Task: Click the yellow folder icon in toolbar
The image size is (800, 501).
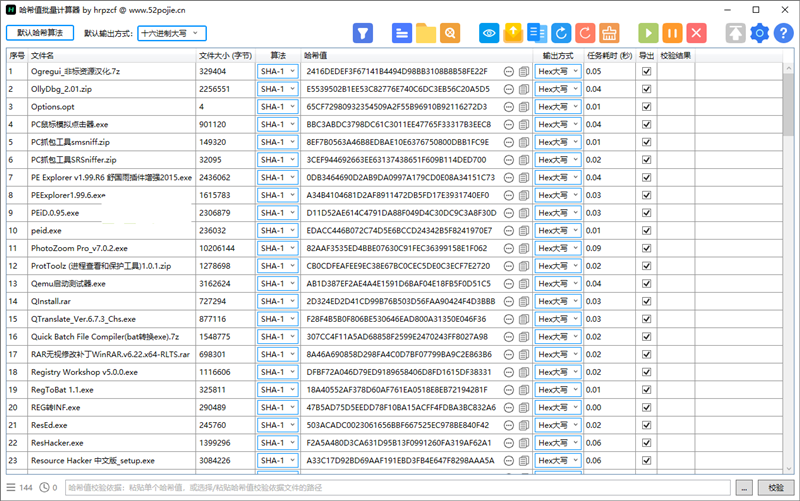Action: tap(426, 33)
